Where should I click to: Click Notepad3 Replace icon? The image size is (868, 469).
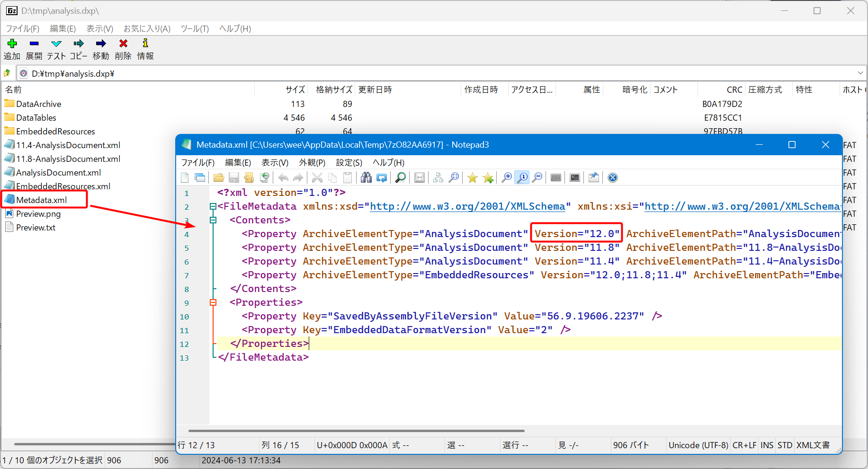382,177
